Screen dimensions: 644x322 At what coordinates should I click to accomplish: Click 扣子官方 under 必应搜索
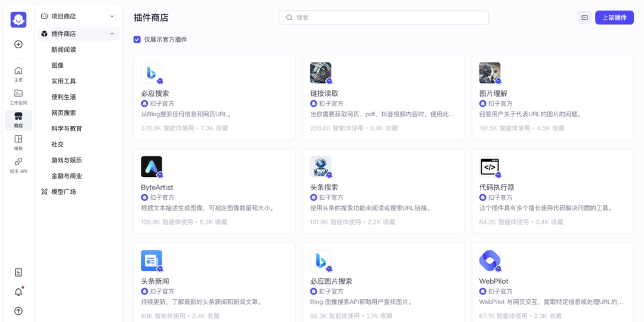coord(162,104)
